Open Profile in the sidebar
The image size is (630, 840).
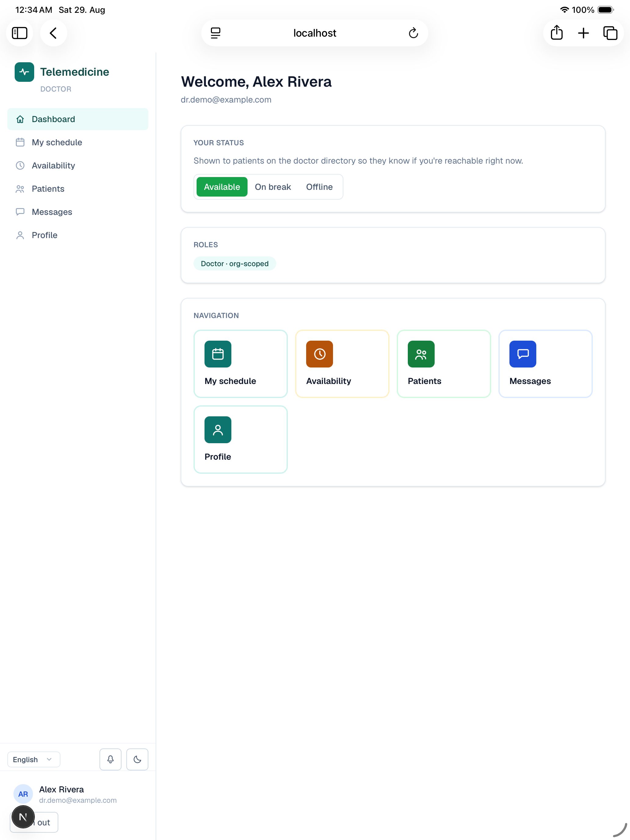[x=78, y=235]
